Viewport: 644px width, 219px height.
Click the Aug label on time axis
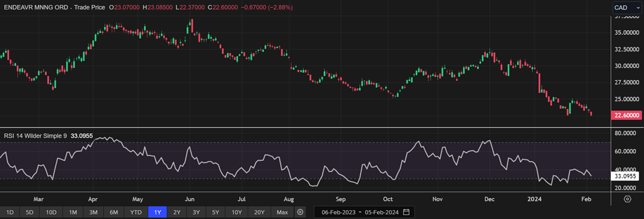coord(289,199)
